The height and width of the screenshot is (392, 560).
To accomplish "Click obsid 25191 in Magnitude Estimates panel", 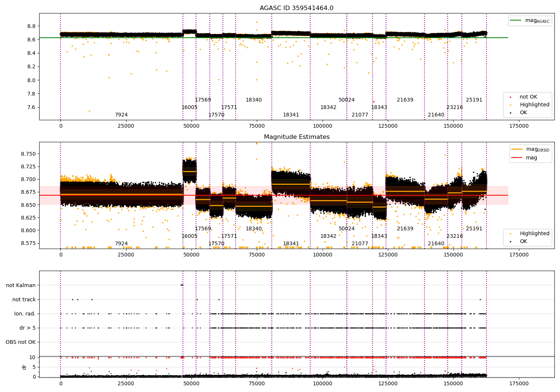I will tap(474, 229).
